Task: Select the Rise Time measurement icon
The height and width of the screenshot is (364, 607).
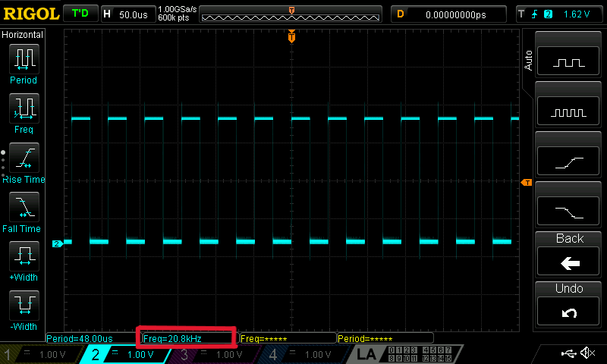Action: tap(24, 159)
